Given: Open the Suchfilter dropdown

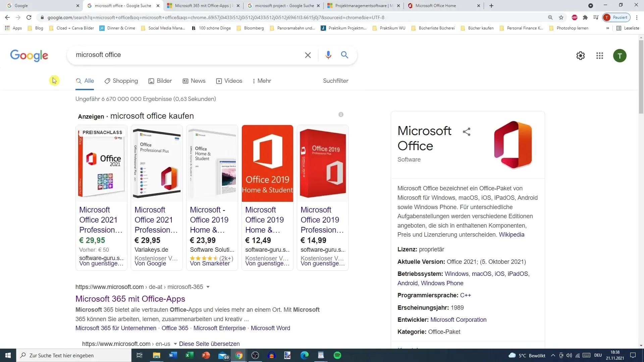Looking at the screenshot, I should click(x=336, y=81).
